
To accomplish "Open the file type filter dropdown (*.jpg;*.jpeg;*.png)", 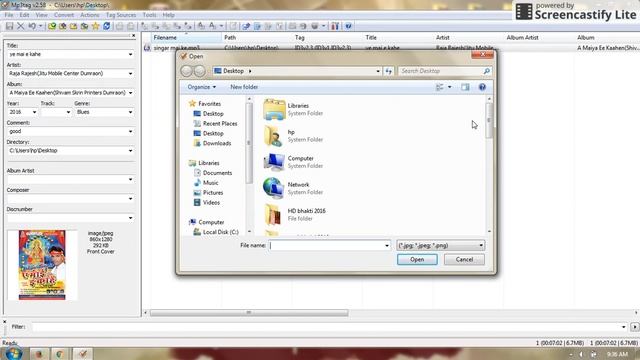I will 441,245.
